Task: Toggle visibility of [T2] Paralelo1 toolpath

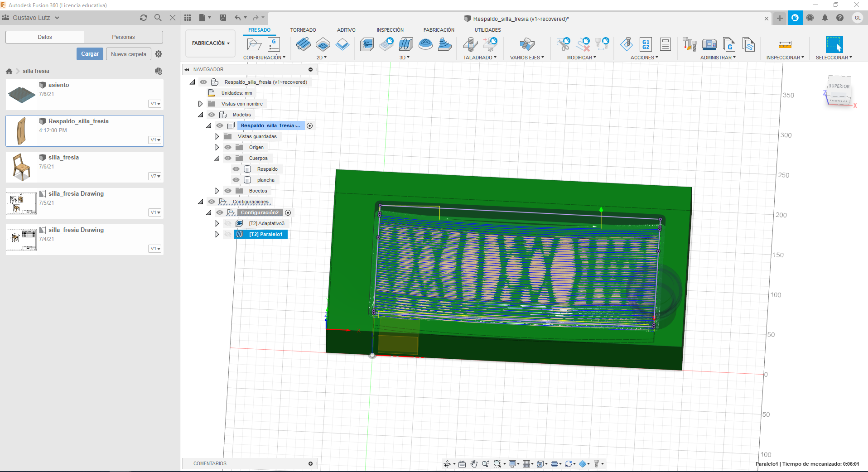Action: (228, 234)
